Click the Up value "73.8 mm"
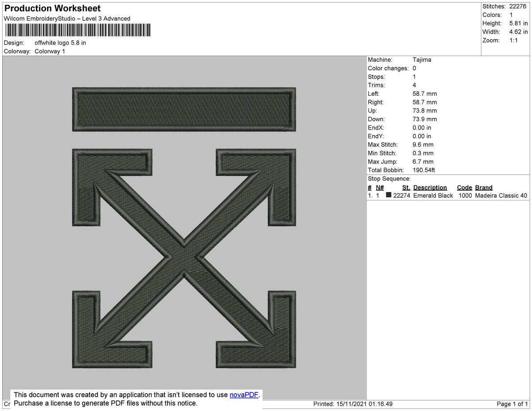Image resolution: width=532 pixels, height=411 pixels. (425, 110)
